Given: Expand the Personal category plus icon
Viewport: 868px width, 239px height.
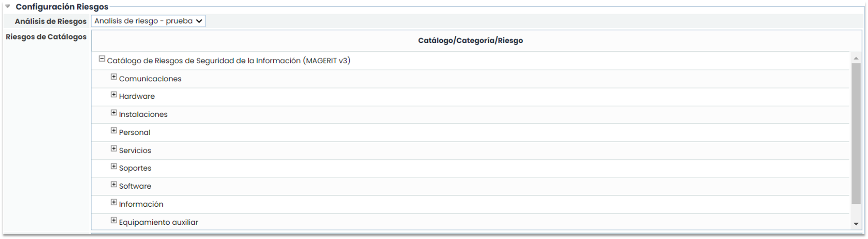Looking at the screenshot, I should coord(114,131).
